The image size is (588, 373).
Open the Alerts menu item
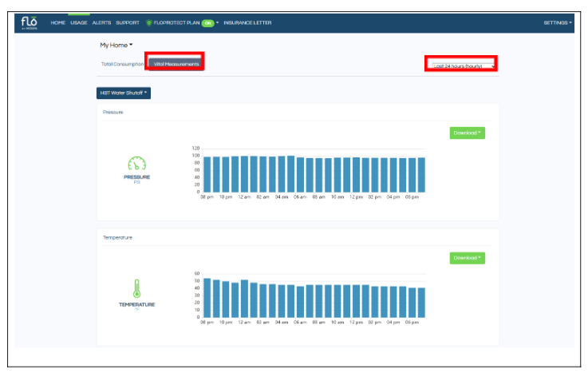101,23
